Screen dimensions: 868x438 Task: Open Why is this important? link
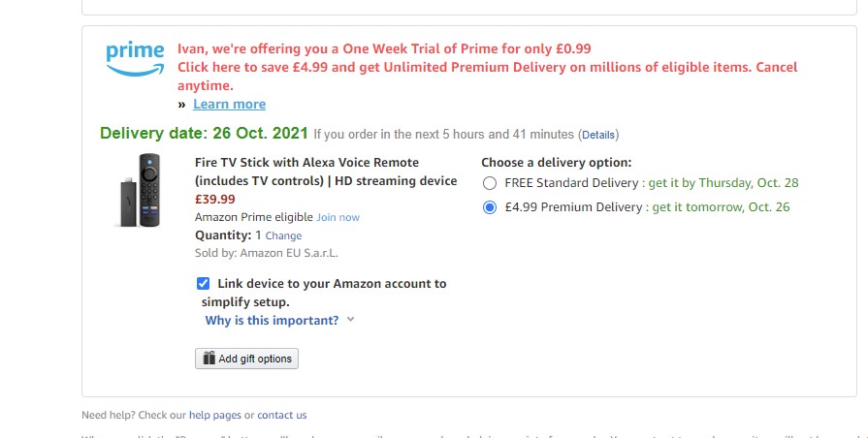[272, 320]
